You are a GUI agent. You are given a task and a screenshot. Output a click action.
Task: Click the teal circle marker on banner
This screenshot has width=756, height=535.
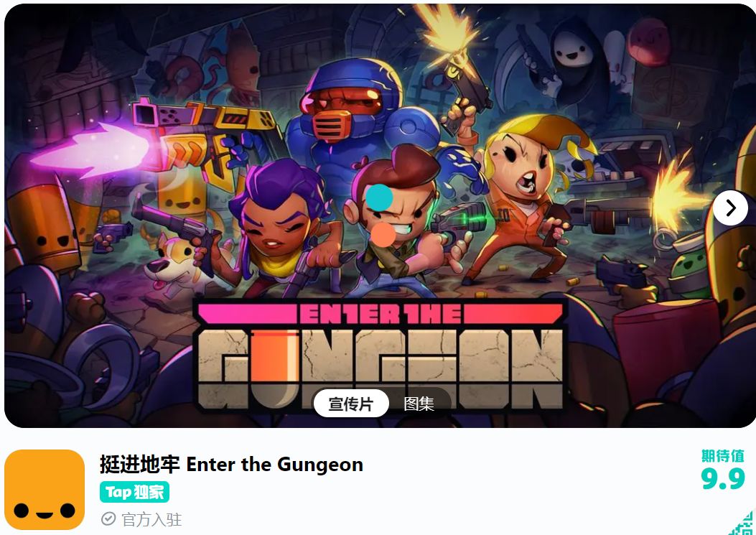click(x=379, y=197)
